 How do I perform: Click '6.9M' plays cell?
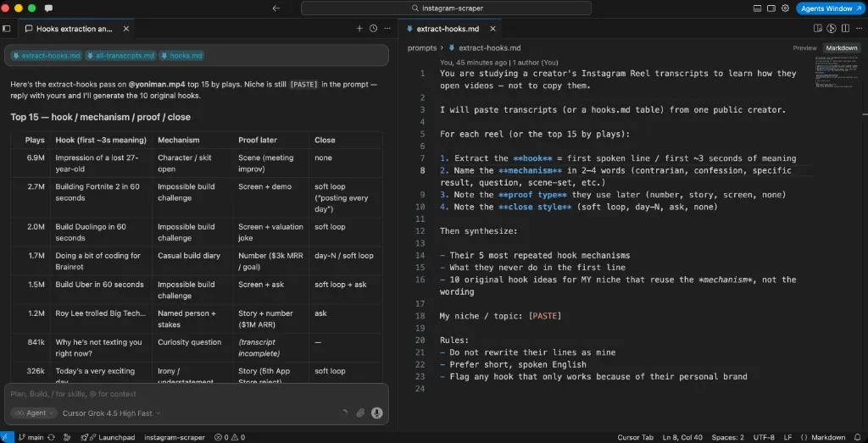click(x=36, y=158)
